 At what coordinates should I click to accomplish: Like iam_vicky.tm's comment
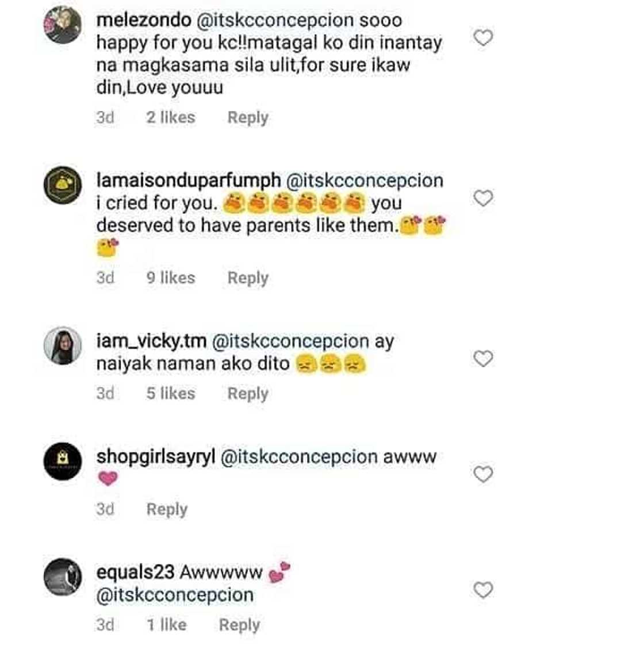[483, 359]
